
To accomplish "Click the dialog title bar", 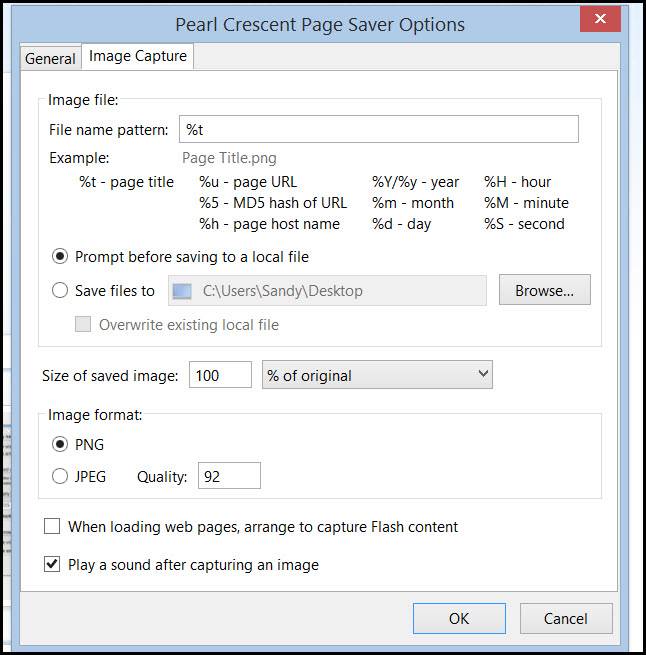I will 320,23.
